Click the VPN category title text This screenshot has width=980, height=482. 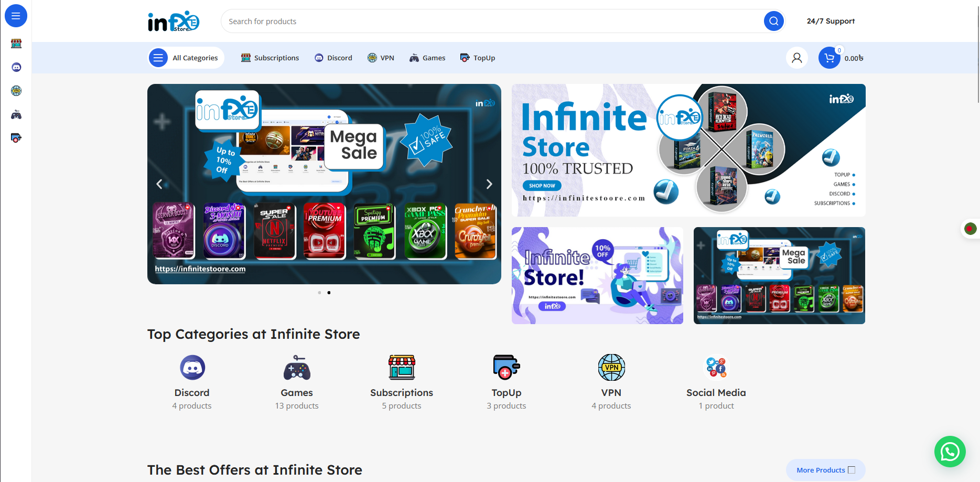click(611, 392)
